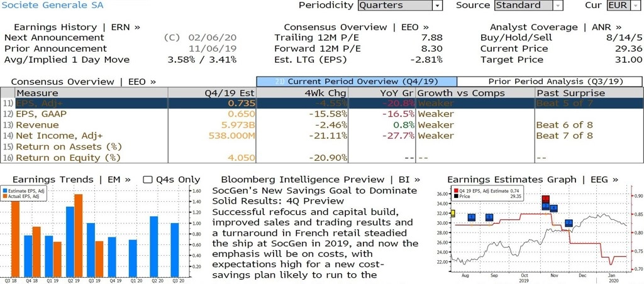Click the blue Estimate EPS legend icon

click(5, 191)
